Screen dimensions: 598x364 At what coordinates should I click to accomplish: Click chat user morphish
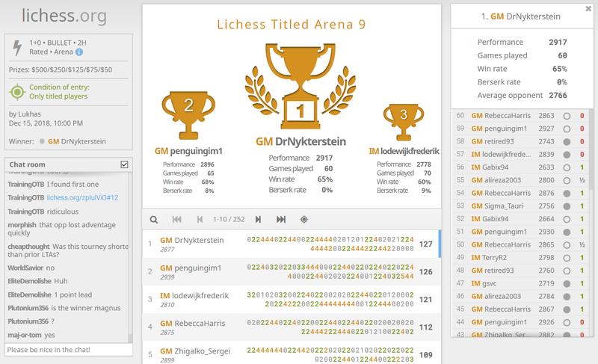[22, 225]
